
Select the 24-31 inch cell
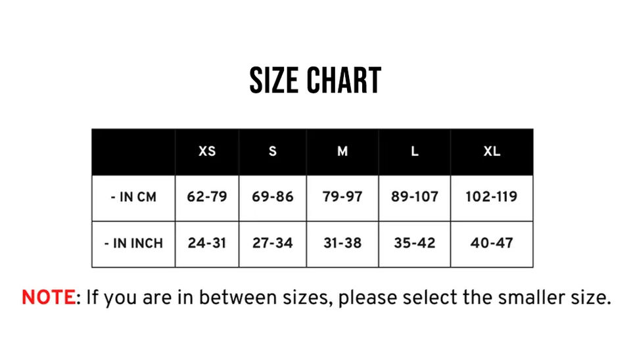207,243
